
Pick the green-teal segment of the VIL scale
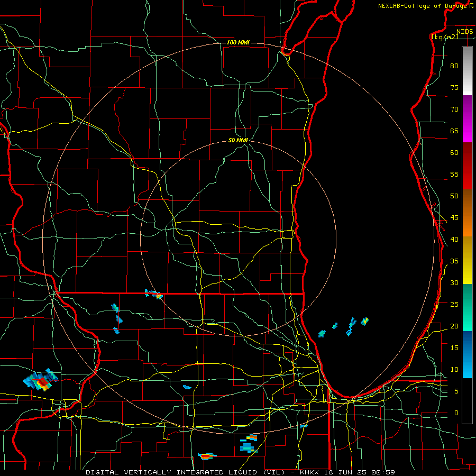click(467, 307)
